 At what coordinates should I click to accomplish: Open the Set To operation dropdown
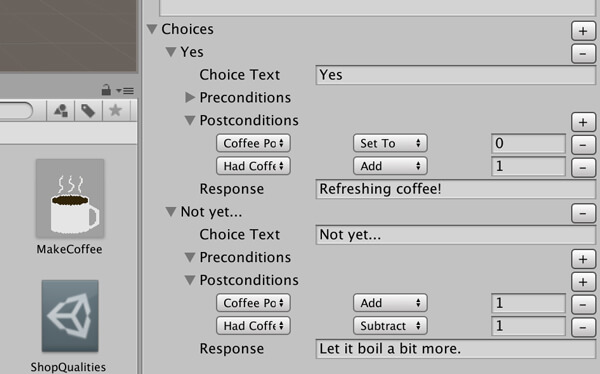click(390, 143)
